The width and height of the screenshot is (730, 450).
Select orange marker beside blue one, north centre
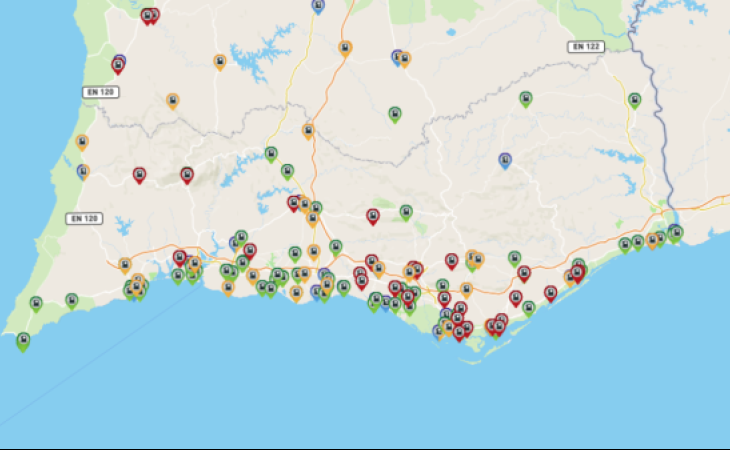coord(405,60)
